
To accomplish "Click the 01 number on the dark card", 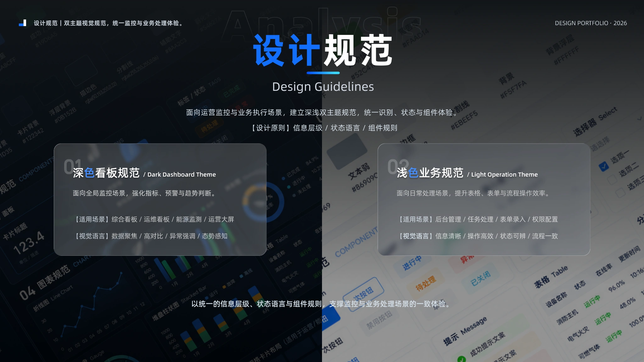I will click(x=73, y=166).
